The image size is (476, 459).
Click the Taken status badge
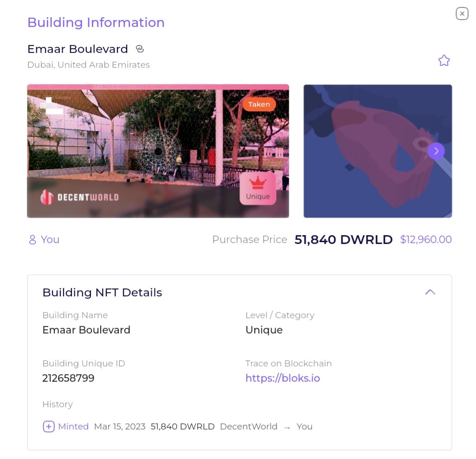point(259,104)
